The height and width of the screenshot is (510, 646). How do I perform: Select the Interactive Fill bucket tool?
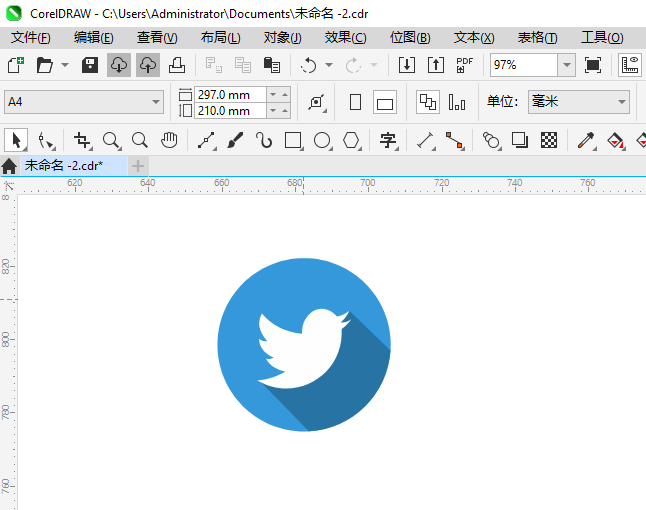[x=616, y=140]
